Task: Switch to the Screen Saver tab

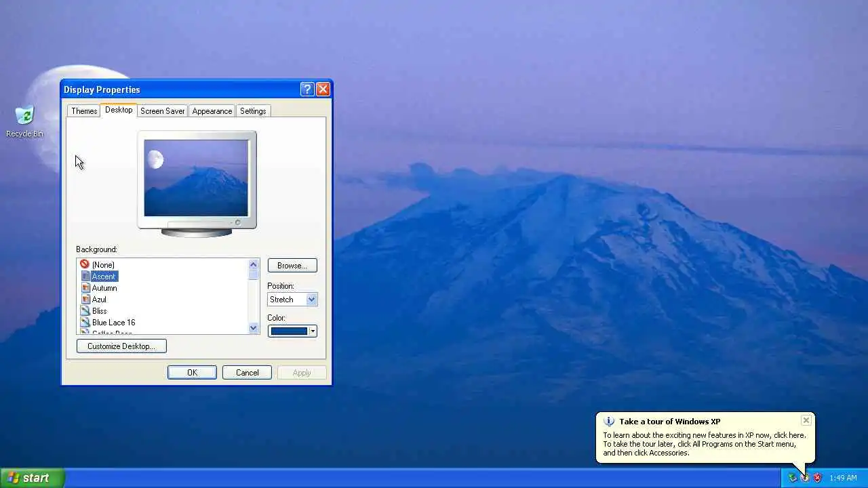Action: tap(163, 111)
